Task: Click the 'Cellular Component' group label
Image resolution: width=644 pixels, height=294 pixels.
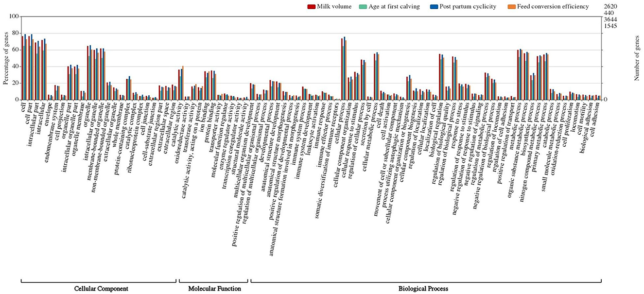Action: click(101, 289)
